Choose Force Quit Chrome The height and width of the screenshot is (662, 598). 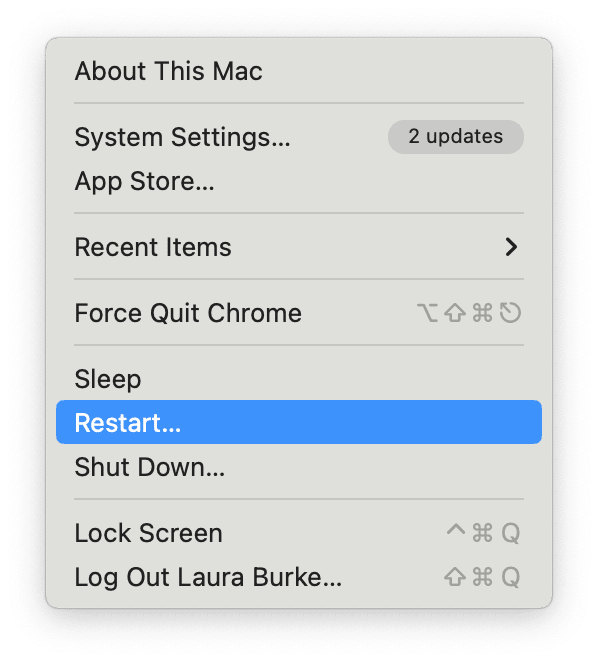(299, 313)
